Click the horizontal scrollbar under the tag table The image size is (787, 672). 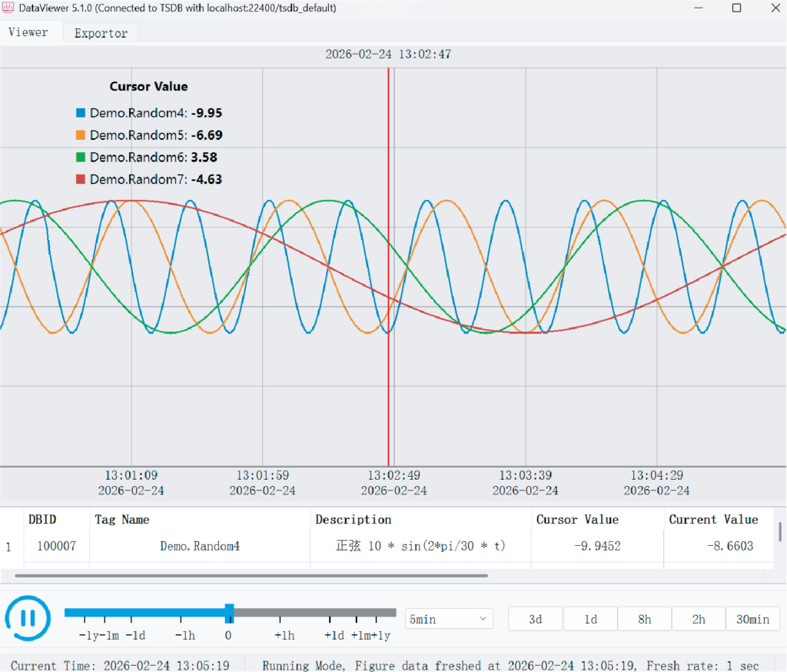pyautogui.click(x=251, y=576)
